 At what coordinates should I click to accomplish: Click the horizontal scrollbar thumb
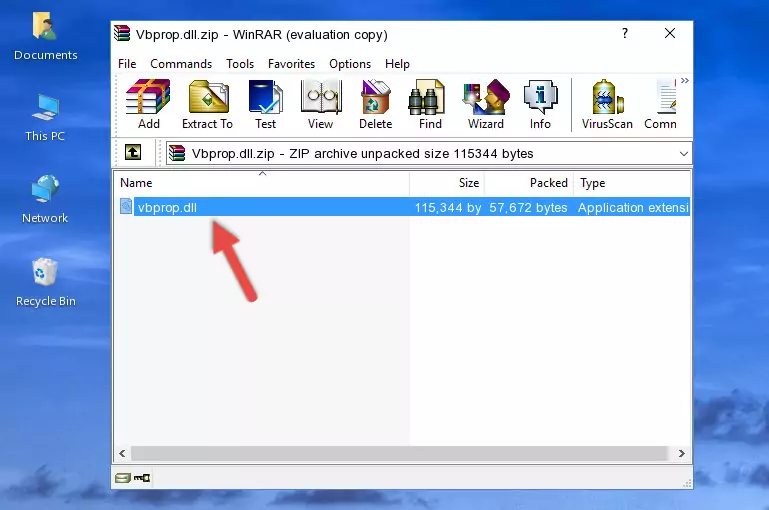pyautogui.click(x=399, y=454)
